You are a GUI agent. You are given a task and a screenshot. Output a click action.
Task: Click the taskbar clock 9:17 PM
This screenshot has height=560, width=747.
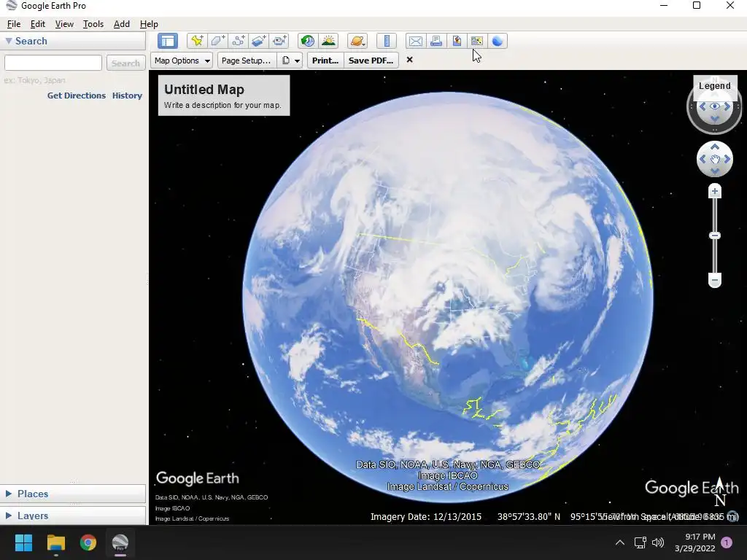695,542
